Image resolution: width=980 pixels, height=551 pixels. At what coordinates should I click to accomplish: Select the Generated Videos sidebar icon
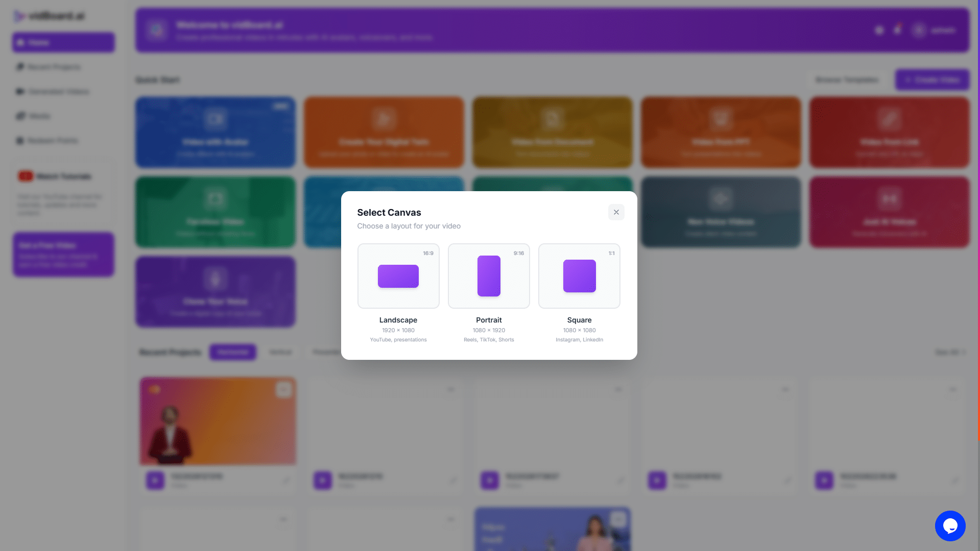tap(19, 91)
